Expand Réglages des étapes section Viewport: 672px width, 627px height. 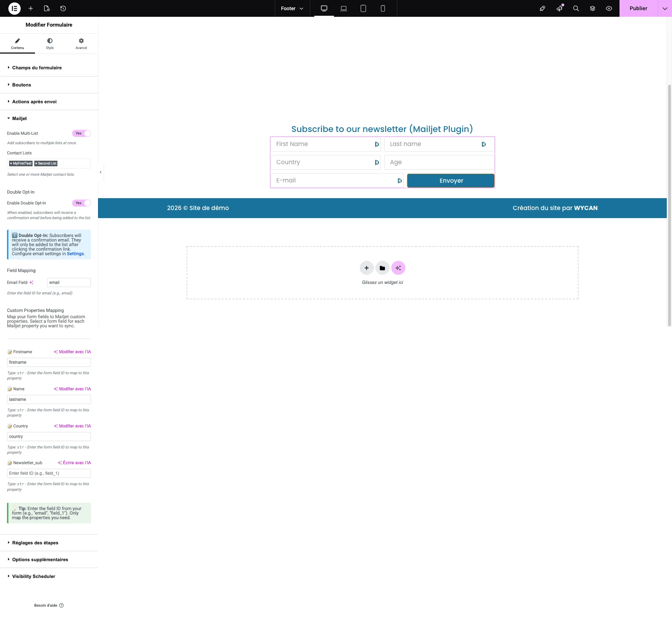(x=49, y=543)
